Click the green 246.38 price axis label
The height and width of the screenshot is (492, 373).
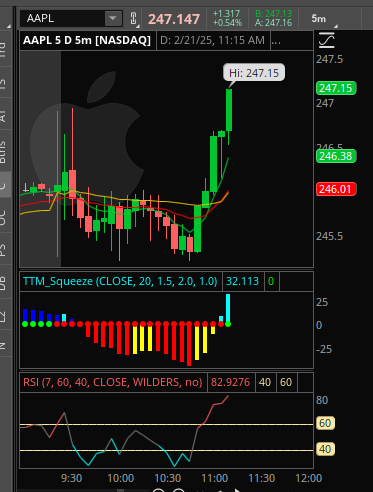336,156
